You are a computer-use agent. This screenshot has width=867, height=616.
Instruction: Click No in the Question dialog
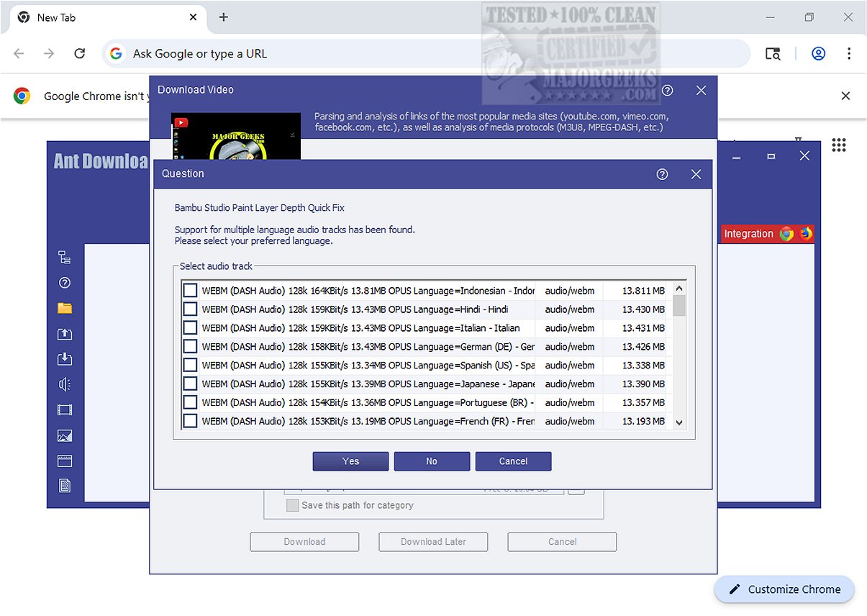click(432, 461)
